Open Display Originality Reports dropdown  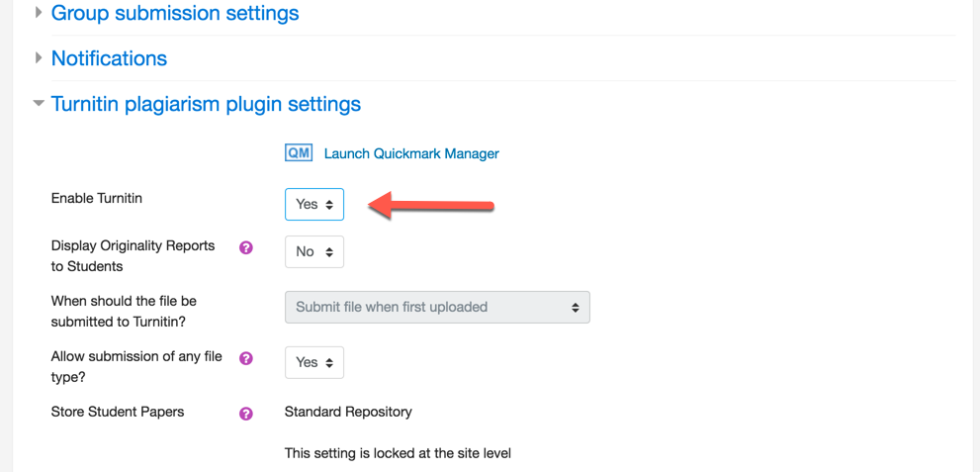[x=314, y=251]
